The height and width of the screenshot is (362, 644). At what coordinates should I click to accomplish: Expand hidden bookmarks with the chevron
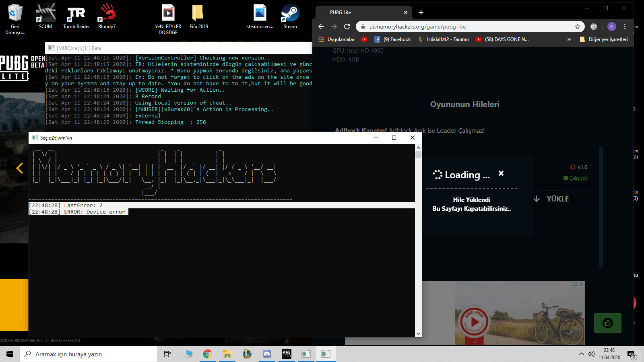569,39
